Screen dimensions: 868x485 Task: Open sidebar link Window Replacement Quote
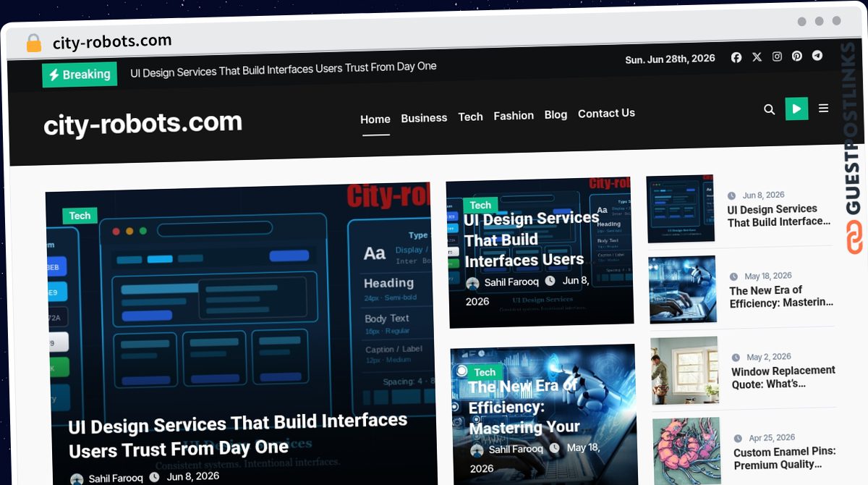click(x=783, y=377)
